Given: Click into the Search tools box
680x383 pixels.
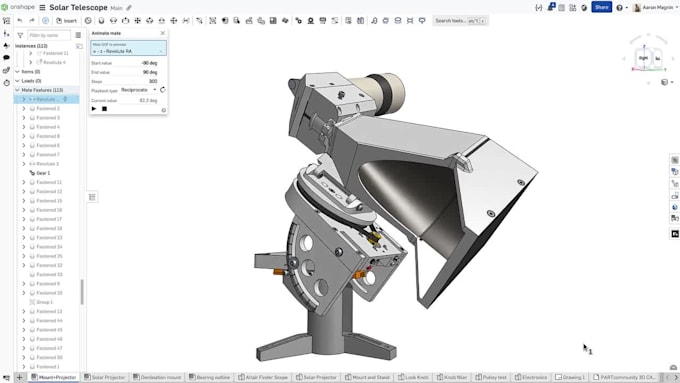Looking at the screenshot, I should (461, 20).
